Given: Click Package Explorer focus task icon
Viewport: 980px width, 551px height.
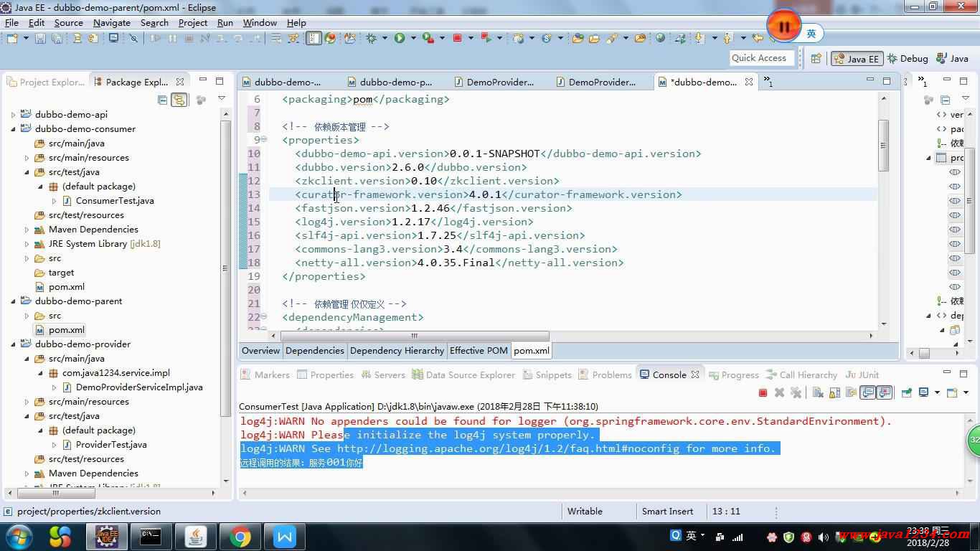Looking at the screenshot, I should 202,100.
